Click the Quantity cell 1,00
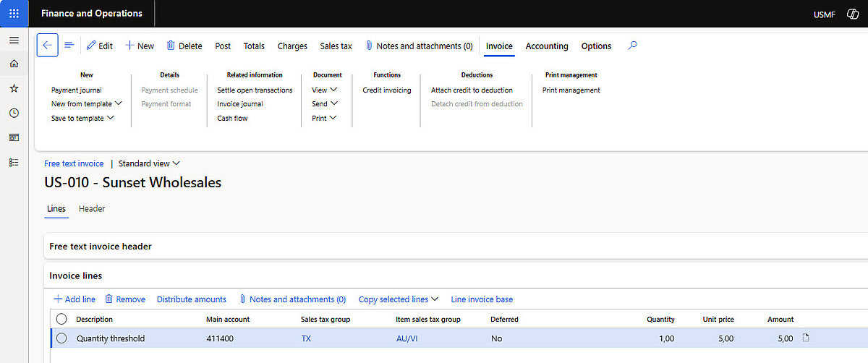 pos(667,338)
